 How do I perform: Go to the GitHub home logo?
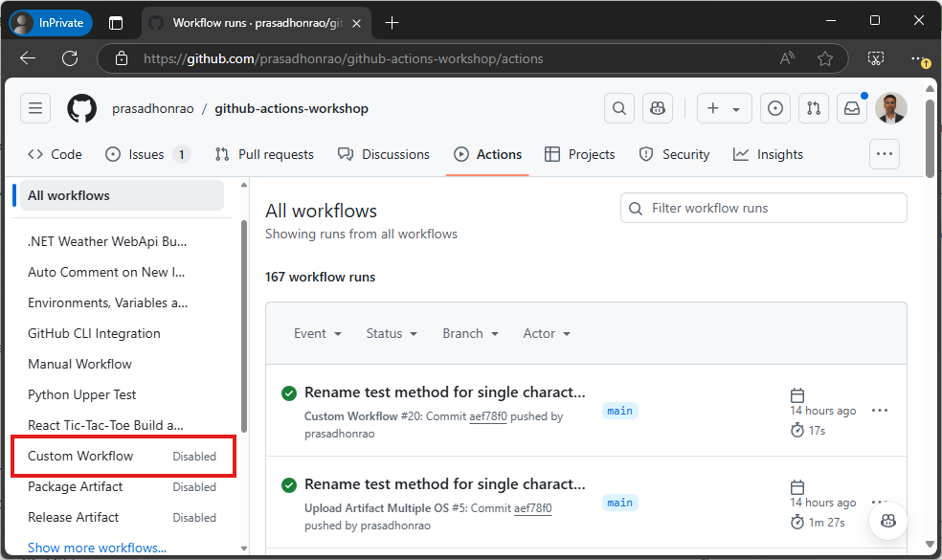pos(81,108)
